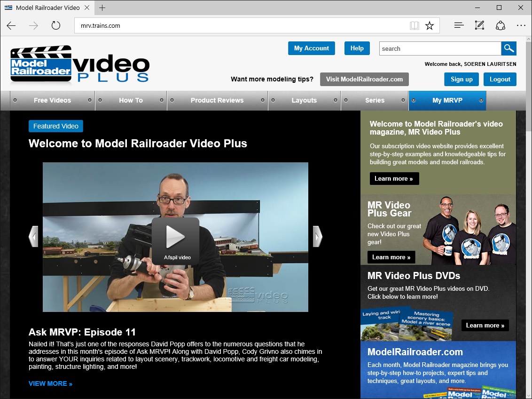Open the Product Reviews menu
The width and height of the screenshot is (532, 399).
pyautogui.click(x=217, y=100)
